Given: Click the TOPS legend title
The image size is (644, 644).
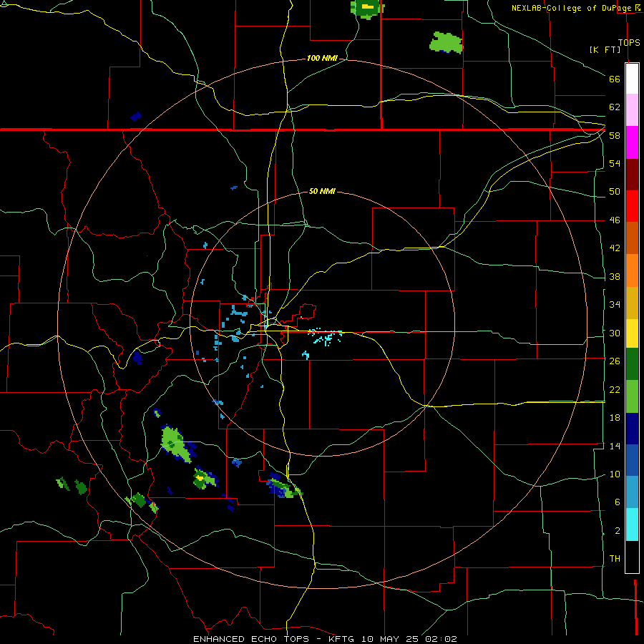Looking at the screenshot, I should [629, 42].
